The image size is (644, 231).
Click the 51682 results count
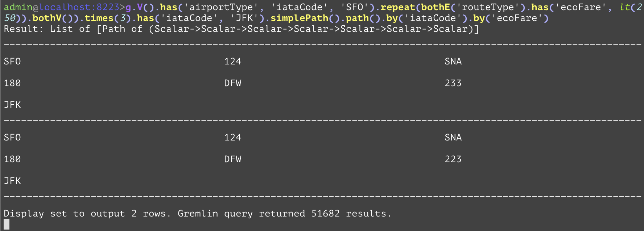point(325,214)
